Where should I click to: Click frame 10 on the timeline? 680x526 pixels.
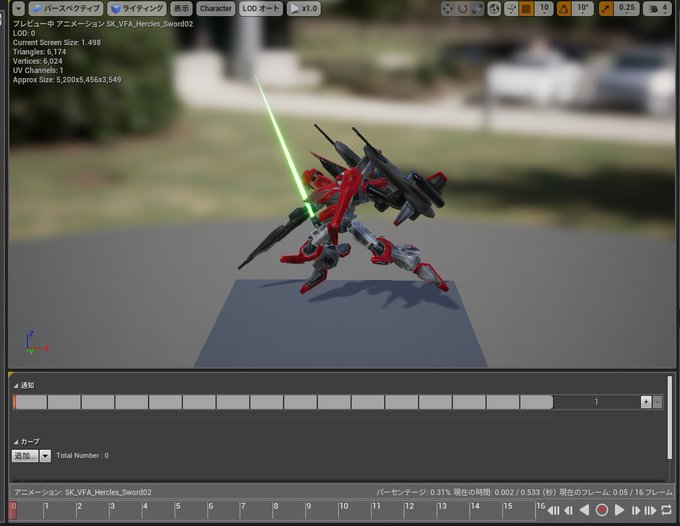(343, 506)
